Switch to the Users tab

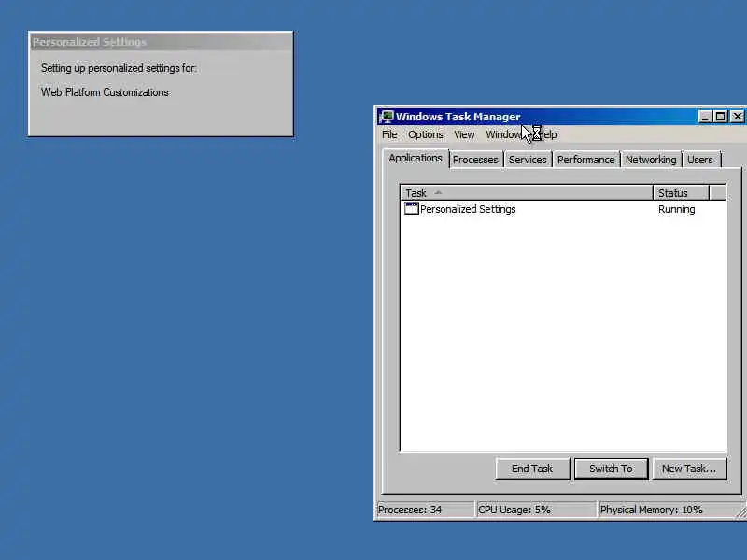(699, 160)
